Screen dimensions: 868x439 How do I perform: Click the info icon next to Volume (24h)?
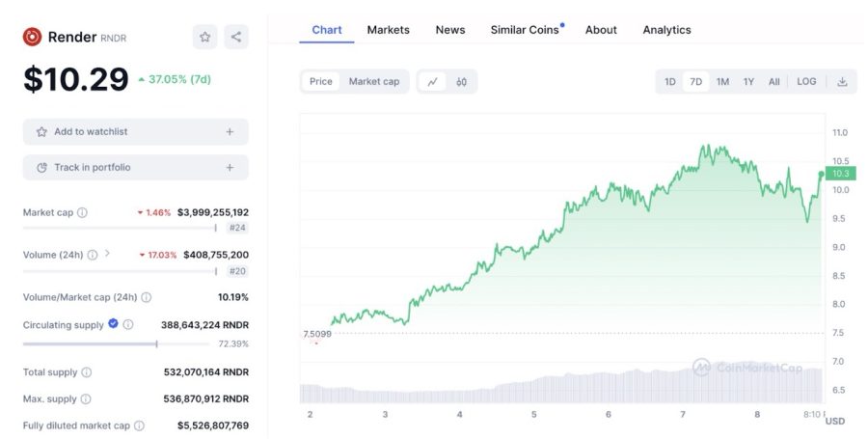93,255
